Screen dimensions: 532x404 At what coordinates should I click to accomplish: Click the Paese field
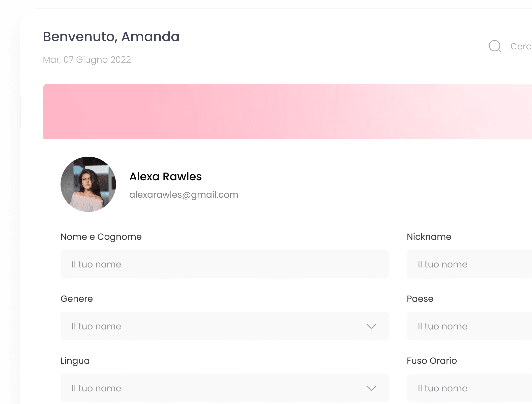[469, 326]
